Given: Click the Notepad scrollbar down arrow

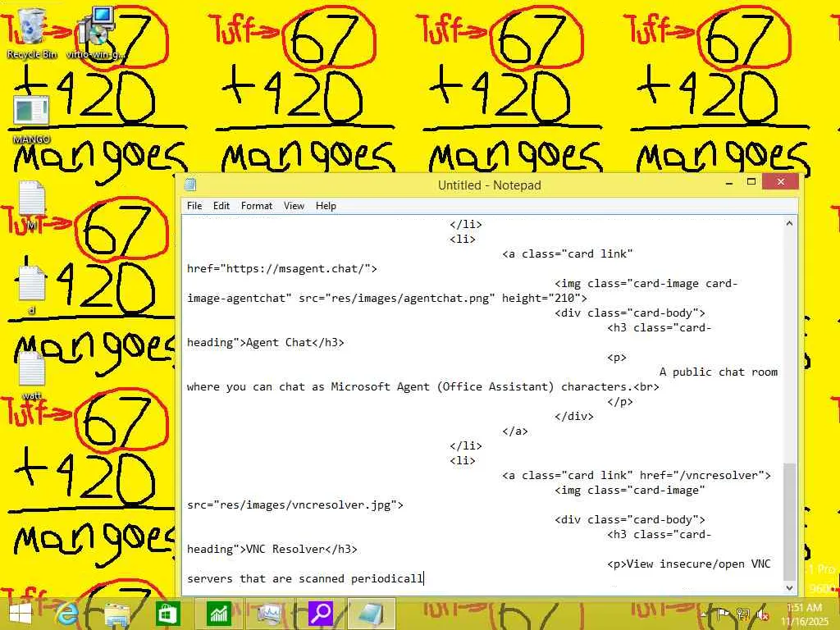Looking at the screenshot, I should [789, 587].
